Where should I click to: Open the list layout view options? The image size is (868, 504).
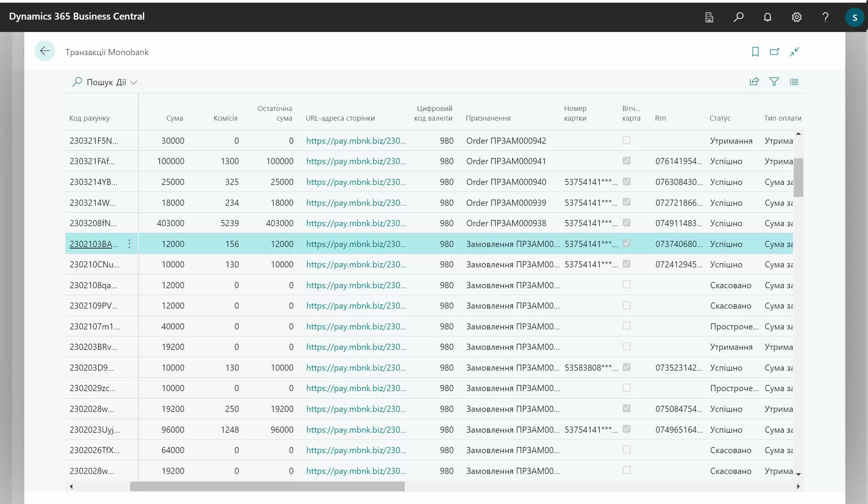[x=794, y=82]
